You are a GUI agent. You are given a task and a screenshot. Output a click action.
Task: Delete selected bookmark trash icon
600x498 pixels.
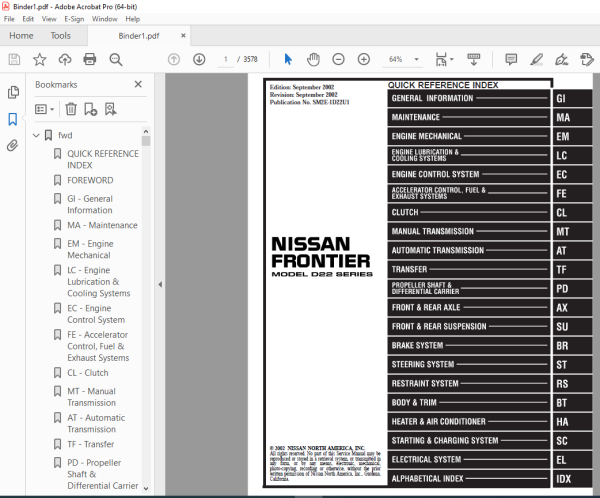(71, 109)
